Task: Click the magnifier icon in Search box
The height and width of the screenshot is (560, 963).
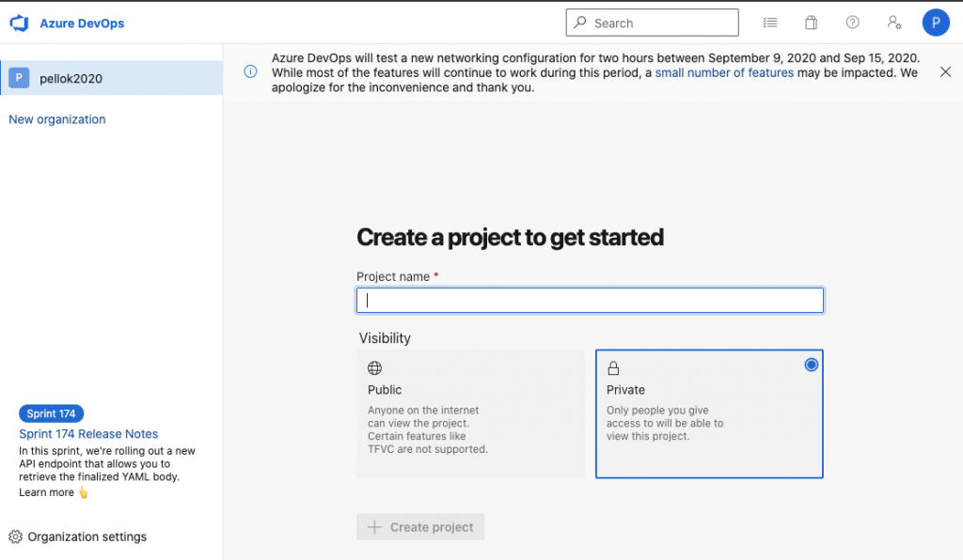Action: (579, 23)
